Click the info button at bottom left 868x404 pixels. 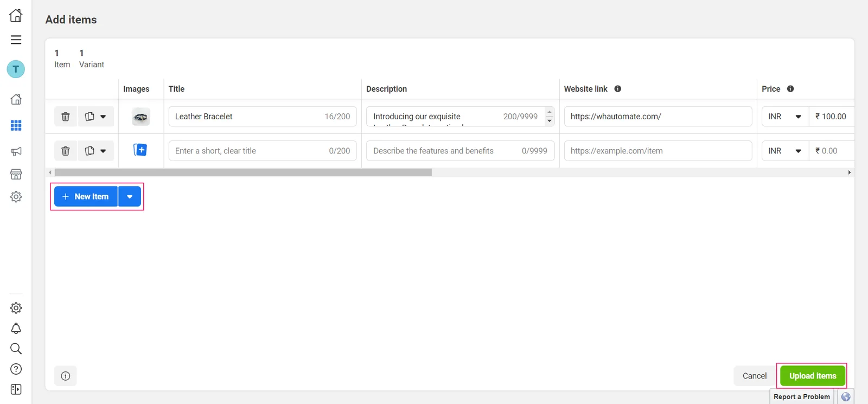click(x=65, y=376)
